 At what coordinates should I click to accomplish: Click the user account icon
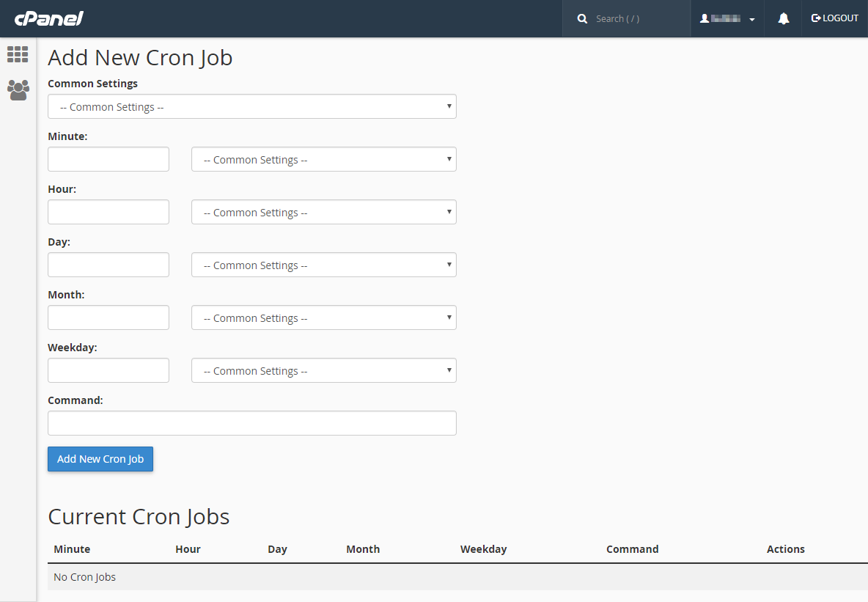704,19
